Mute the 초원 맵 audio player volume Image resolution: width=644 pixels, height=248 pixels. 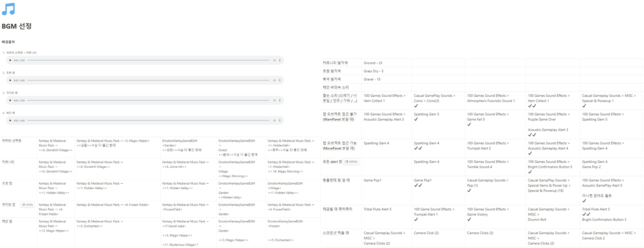(274, 80)
